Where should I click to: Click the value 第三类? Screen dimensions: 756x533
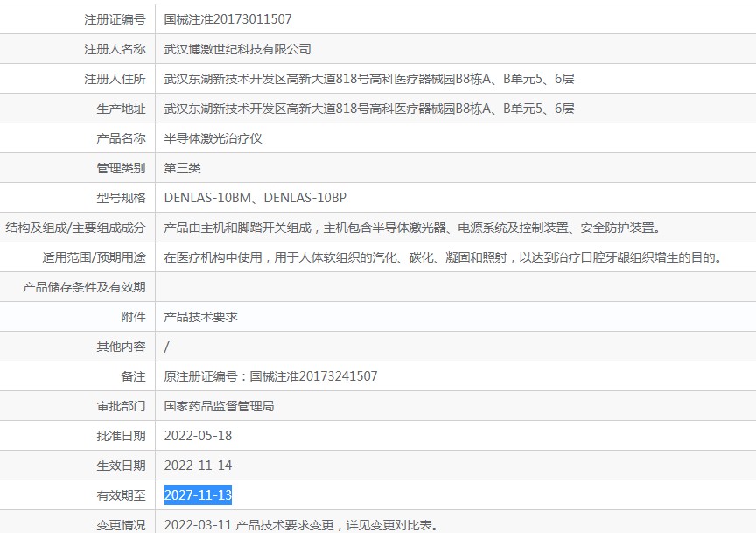point(182,168)
